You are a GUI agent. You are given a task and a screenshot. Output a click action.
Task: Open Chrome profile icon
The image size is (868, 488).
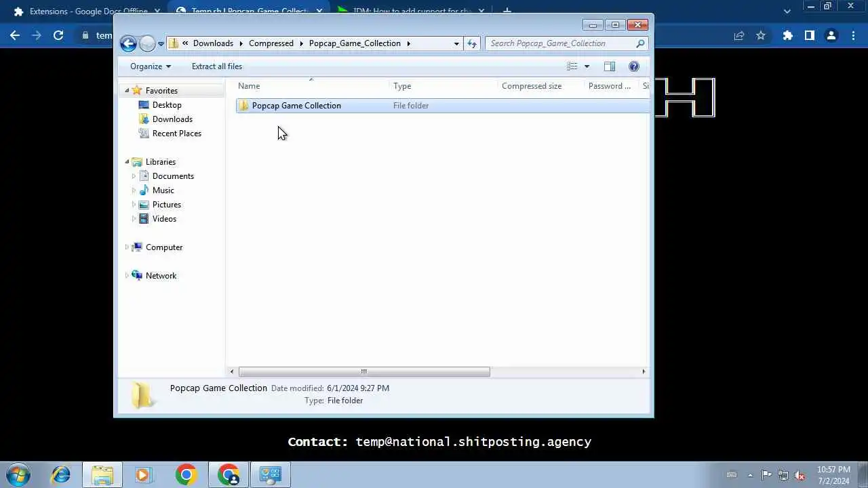(x=831, y=35)
